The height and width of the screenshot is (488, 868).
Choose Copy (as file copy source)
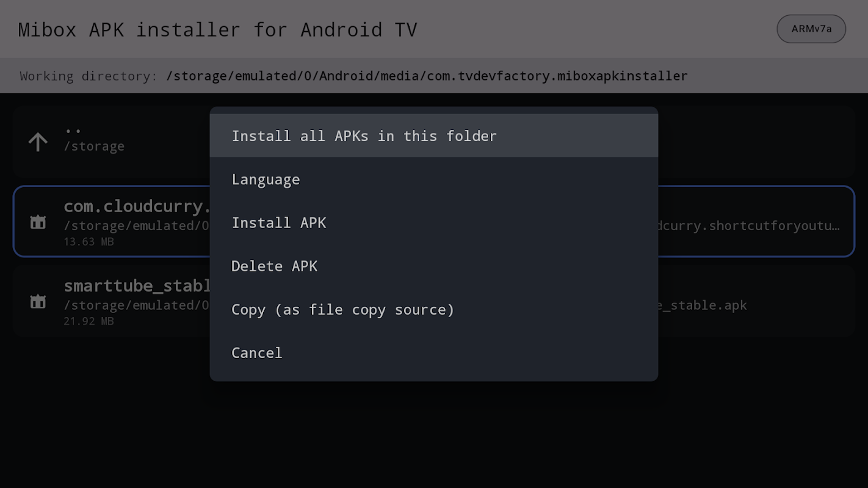(433, 309)
